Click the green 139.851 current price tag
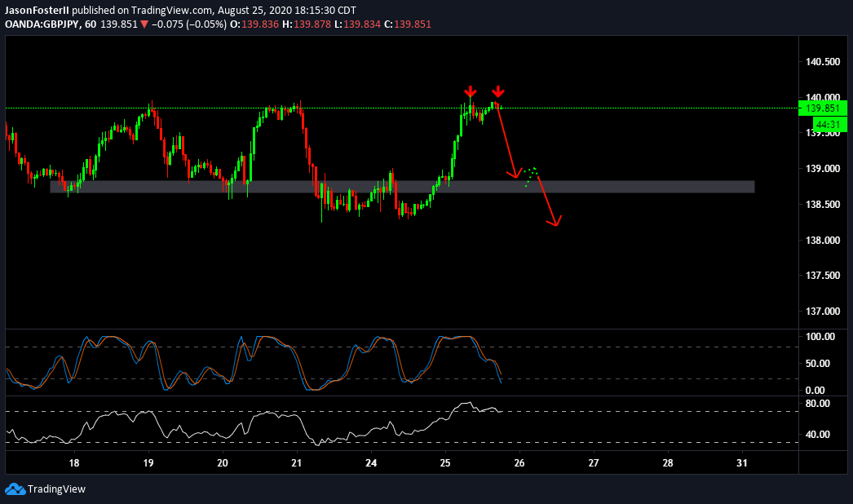Viewport: 853px width, 504px height. (x=823, y=108)
